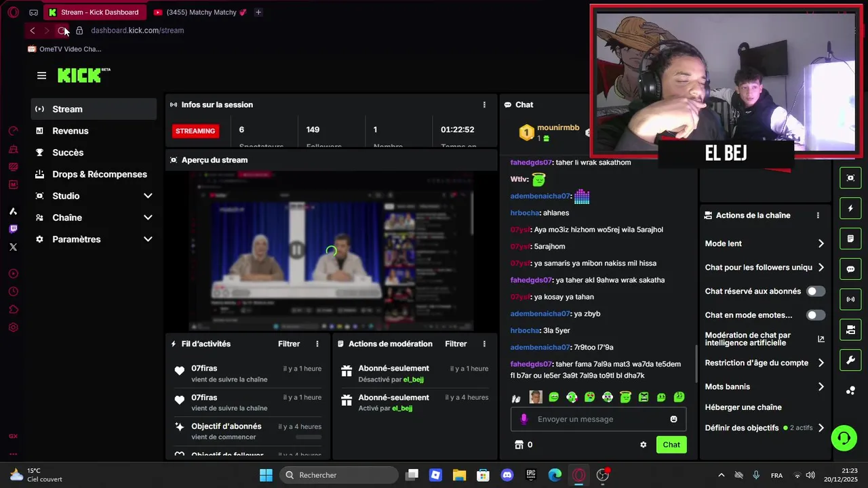Open Discord from the taskbar

click(x=507, y=476)
